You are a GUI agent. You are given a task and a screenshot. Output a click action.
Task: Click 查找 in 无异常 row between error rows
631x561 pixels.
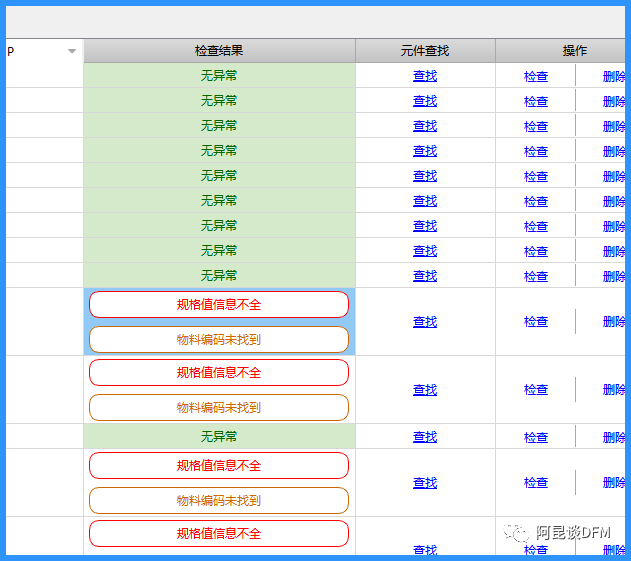pyautogui.click(x=425, y=437)
